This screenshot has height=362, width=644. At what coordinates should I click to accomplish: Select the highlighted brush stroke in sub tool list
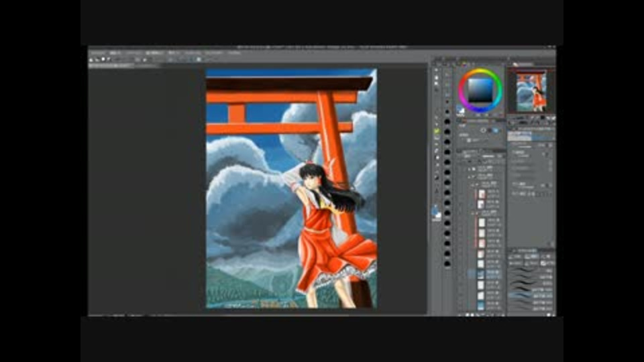click(531, 295)
